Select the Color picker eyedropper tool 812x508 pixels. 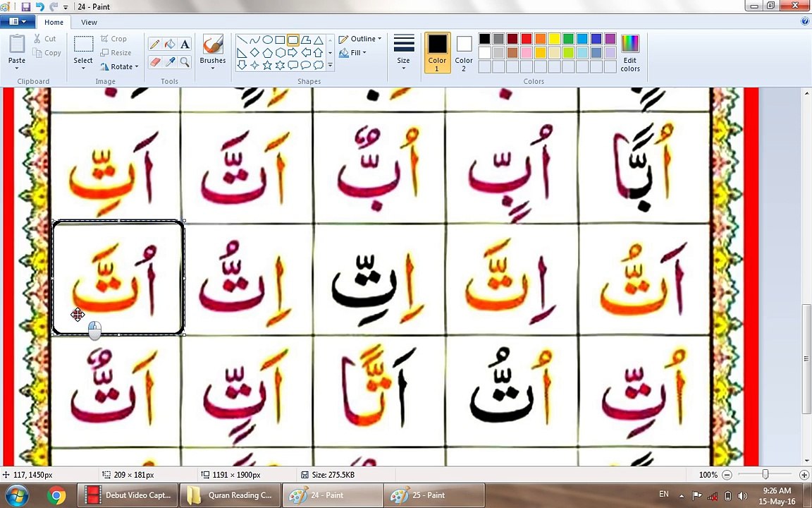[170, 61]
